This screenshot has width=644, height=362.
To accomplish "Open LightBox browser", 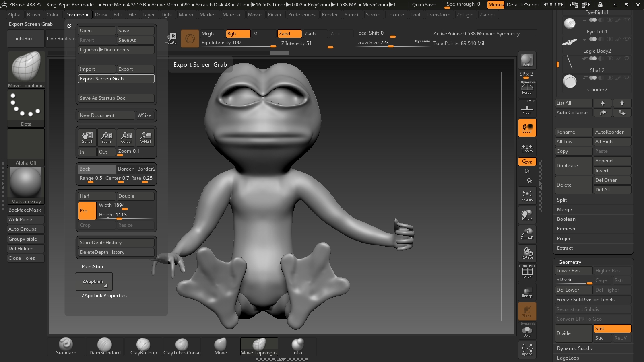I will 26,39.
